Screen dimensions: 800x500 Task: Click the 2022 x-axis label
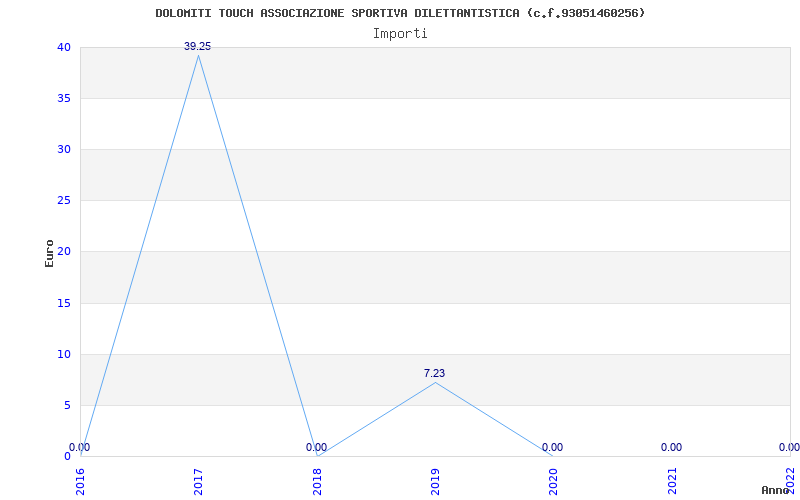click(x=790, y=481)
